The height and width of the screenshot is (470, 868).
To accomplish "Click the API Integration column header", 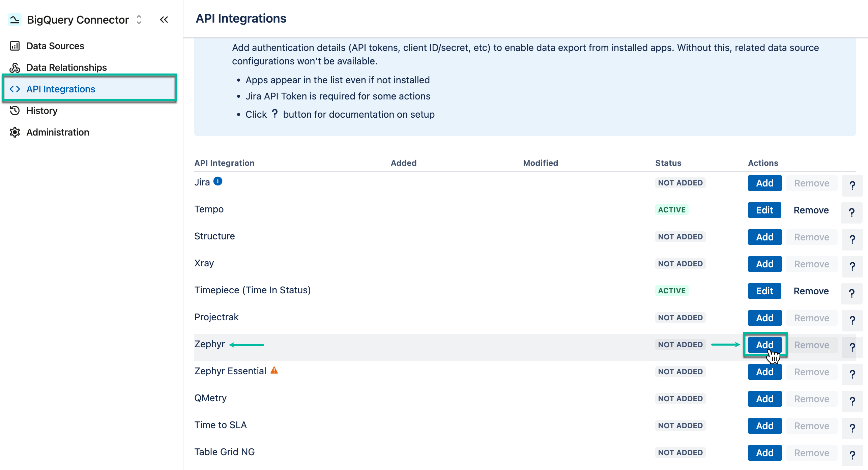I will (x=224, y=163).
